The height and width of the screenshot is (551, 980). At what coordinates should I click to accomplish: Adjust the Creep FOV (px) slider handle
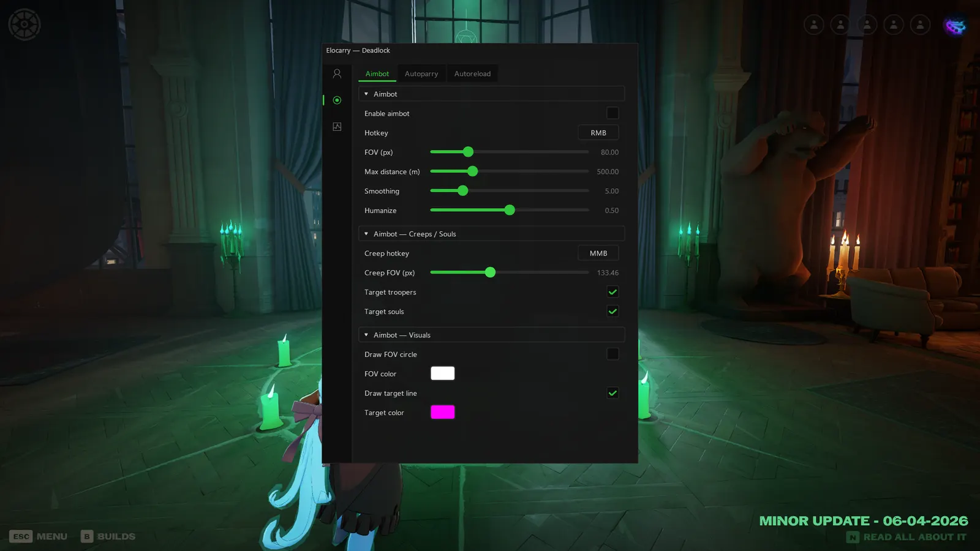point(490,272)
